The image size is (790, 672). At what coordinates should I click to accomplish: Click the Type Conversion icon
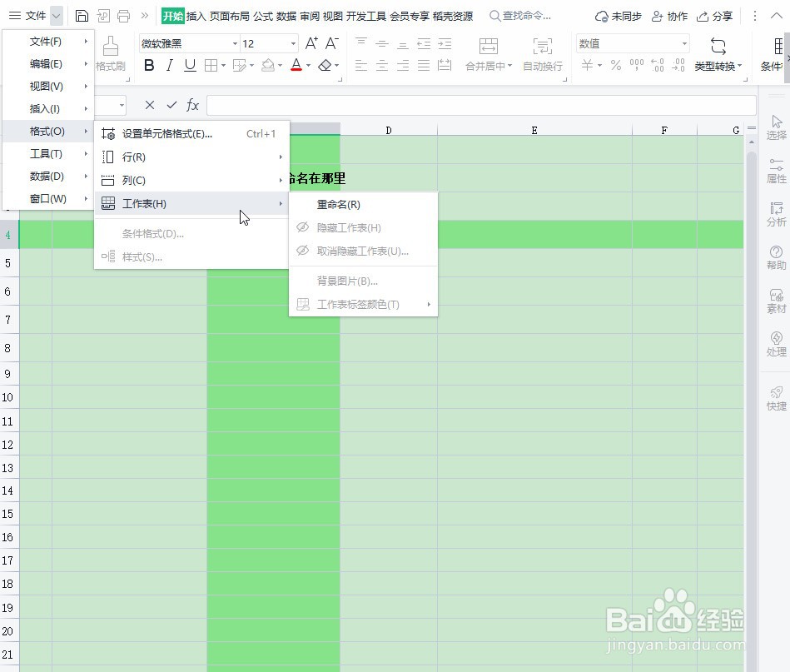pos(718,47)
